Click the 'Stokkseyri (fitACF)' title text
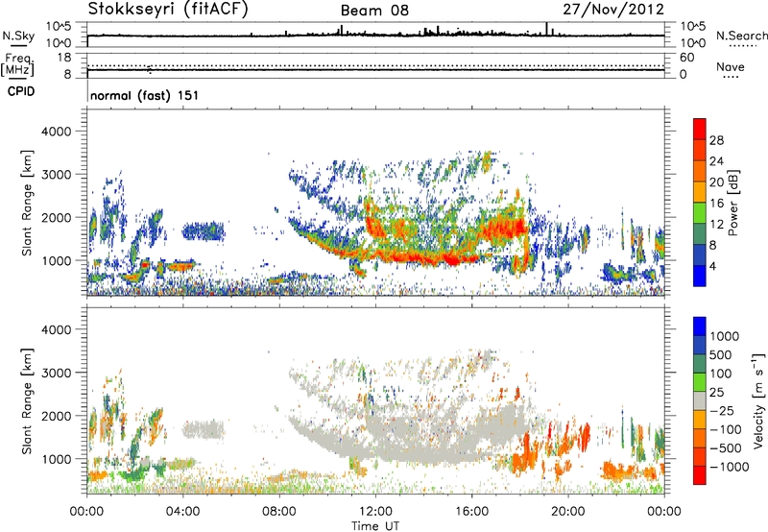The image size is (768, 532). click(168, 9)
